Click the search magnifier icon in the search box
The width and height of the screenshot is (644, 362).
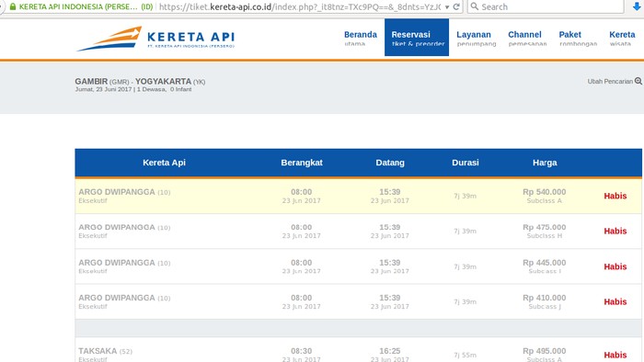[475, 6]
